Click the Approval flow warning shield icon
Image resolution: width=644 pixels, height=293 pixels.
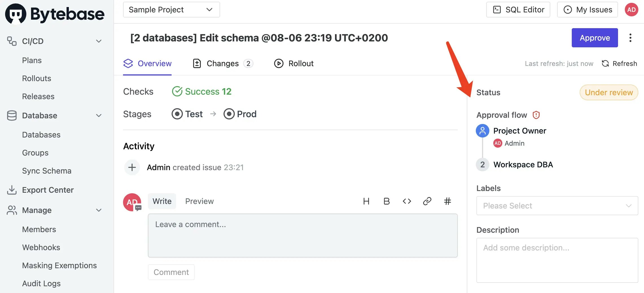536,115
